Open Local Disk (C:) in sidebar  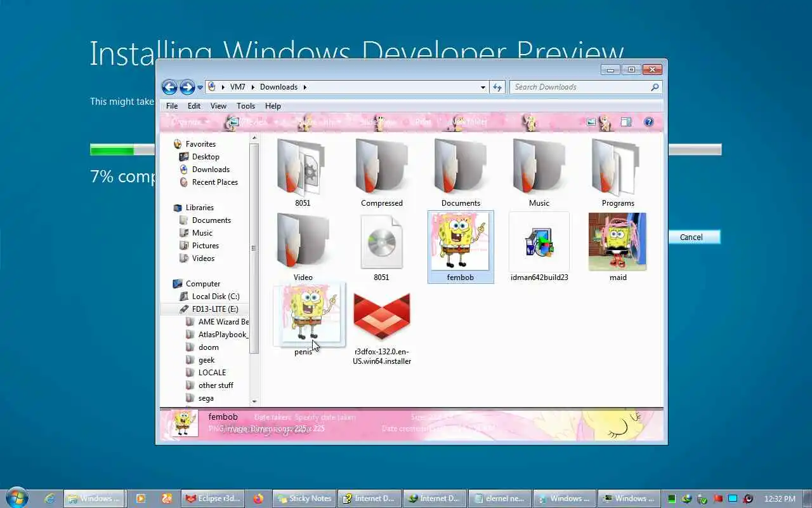(x=216, y=297)
